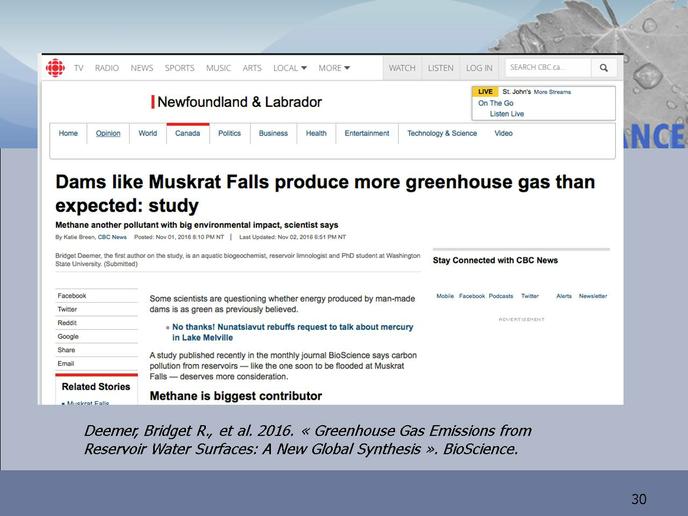Click Podcasts under Stay Connected
The height and width of the screenshot is (516, 688).
501,296
